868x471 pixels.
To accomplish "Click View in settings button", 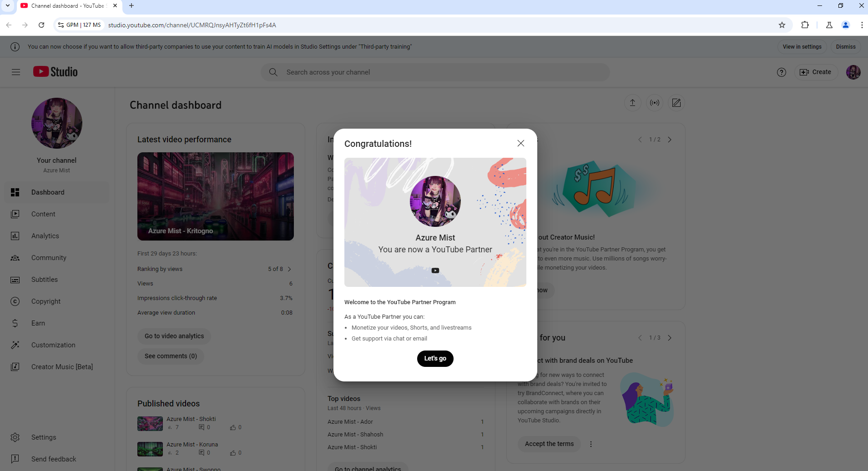I will click(802, 47).
